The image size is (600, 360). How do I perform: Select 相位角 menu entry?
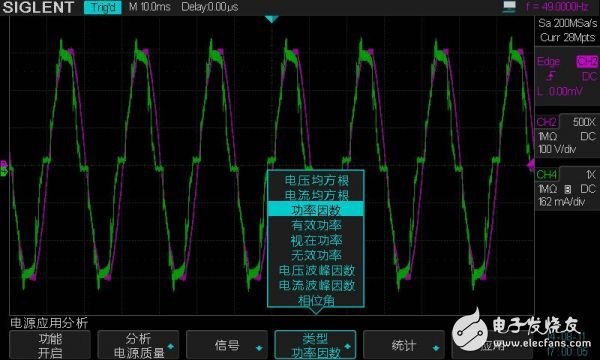coord(316,300)
